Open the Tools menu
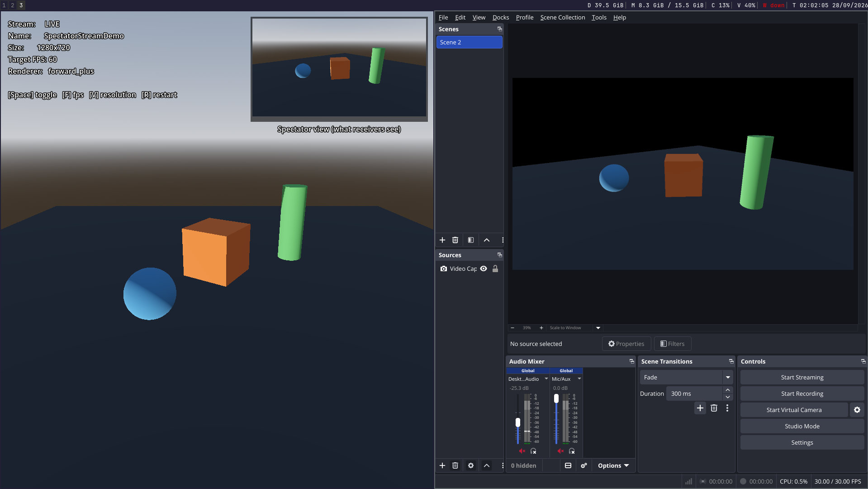The image size is (868, 489). point(599,17)
